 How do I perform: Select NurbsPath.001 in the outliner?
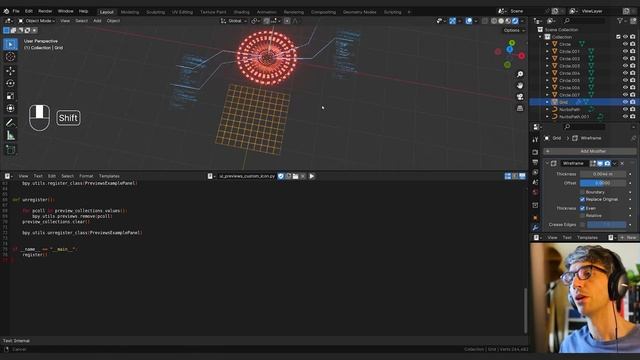point(584,117)
